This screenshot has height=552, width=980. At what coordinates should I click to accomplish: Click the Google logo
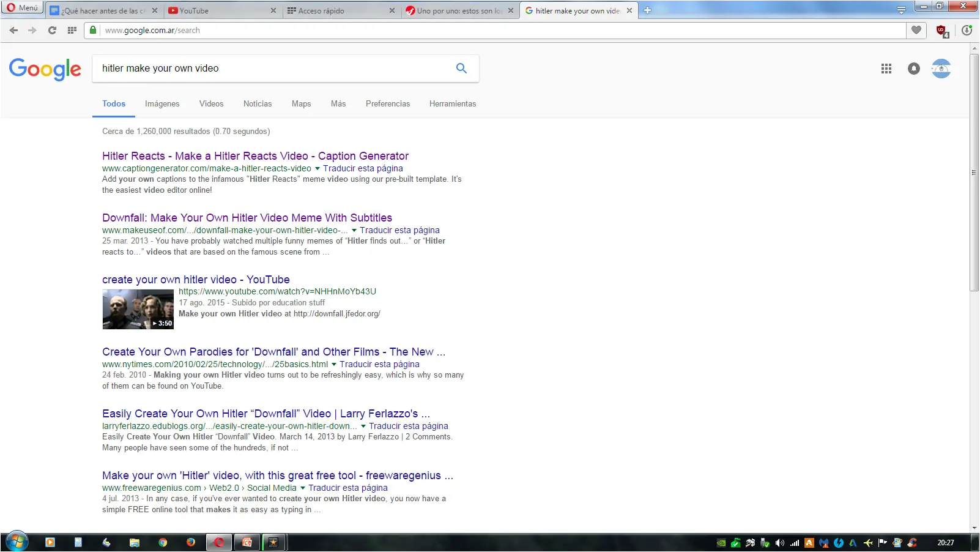[x=45, y=69]
